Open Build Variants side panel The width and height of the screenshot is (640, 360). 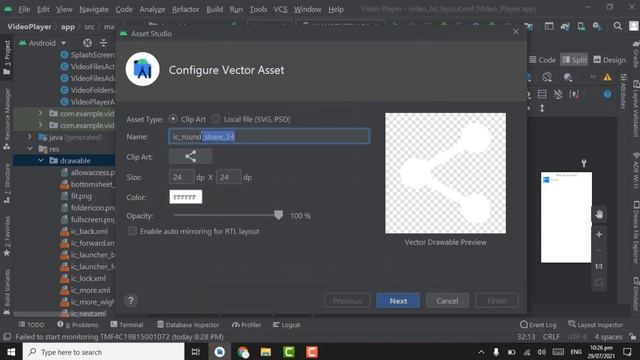tap(7, 292)
